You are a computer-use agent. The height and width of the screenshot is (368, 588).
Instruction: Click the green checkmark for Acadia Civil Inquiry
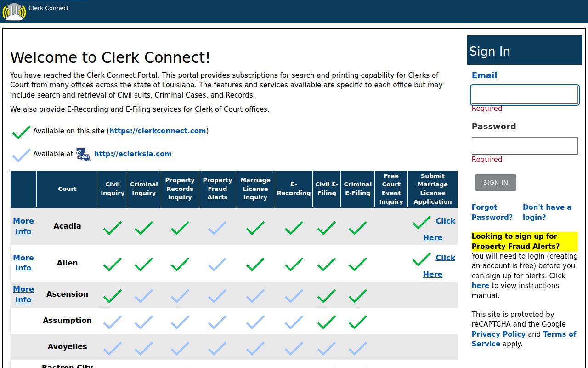click(113, 228)
